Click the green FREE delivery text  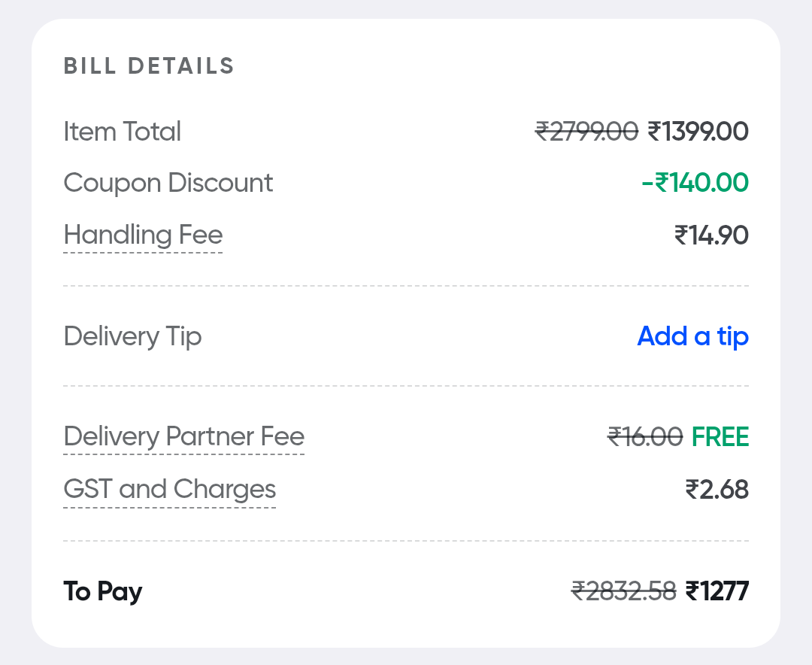pos(720,437)
